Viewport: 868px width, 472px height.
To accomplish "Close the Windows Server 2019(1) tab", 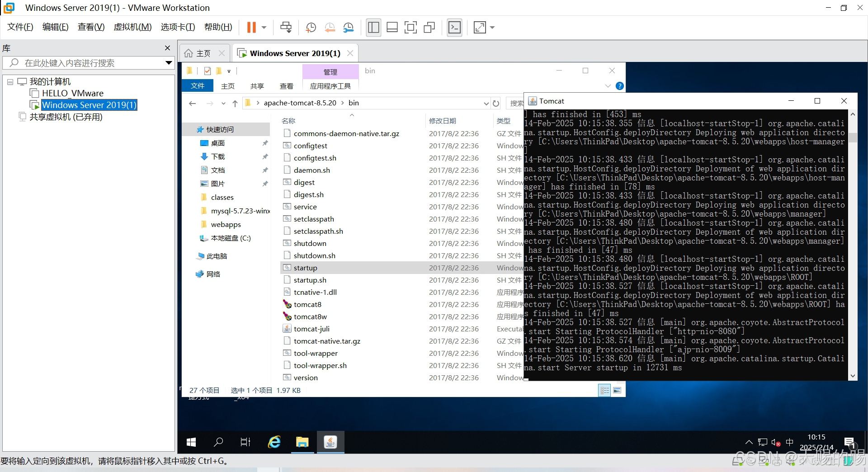I will click(x=350, y=53).
